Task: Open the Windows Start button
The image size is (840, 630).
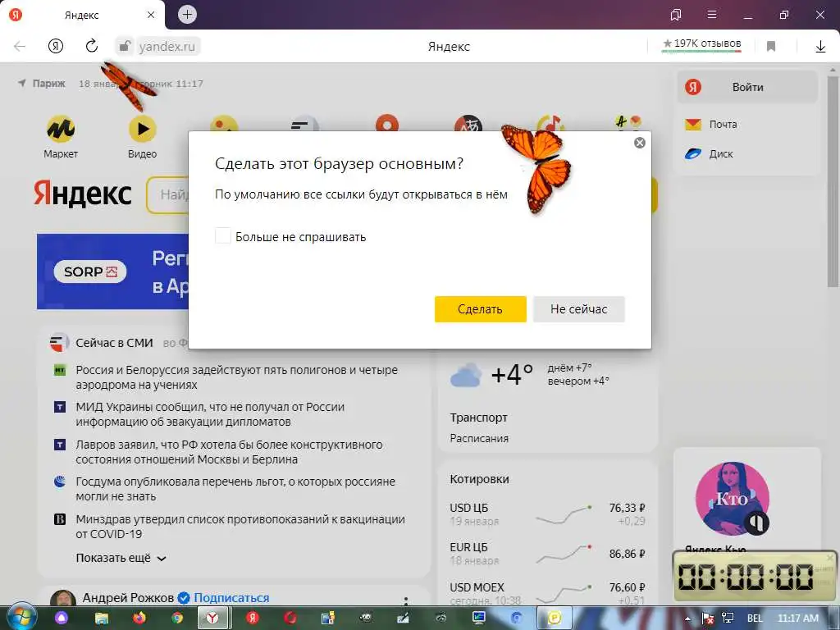Action: [21, 617]
